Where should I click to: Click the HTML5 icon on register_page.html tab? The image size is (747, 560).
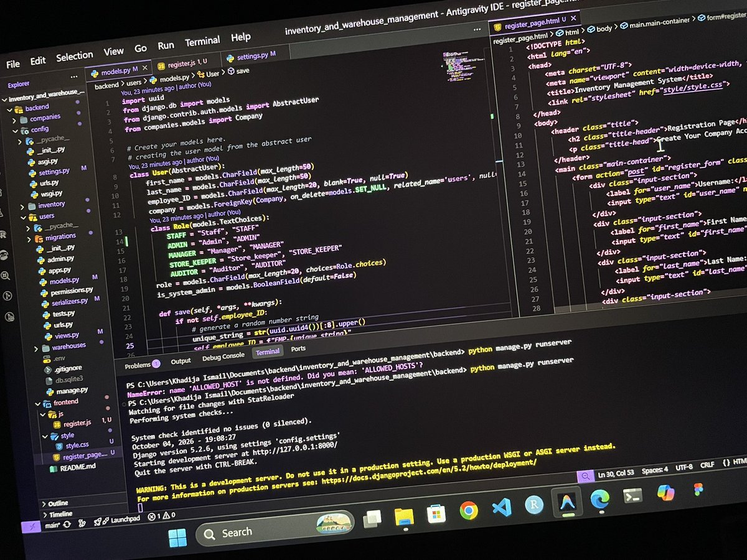pyautogui.click(x=497, y=28)
